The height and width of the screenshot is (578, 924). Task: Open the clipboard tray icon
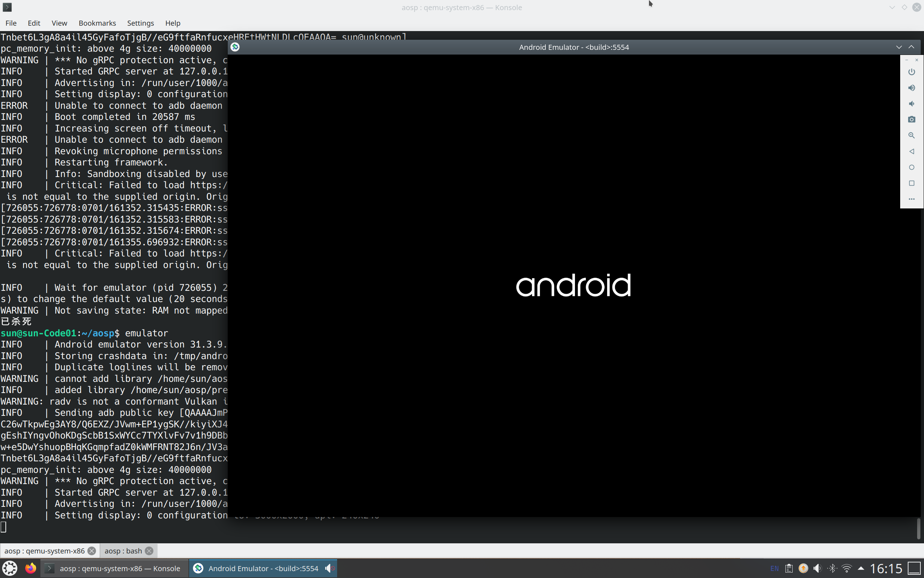(789, 569)
